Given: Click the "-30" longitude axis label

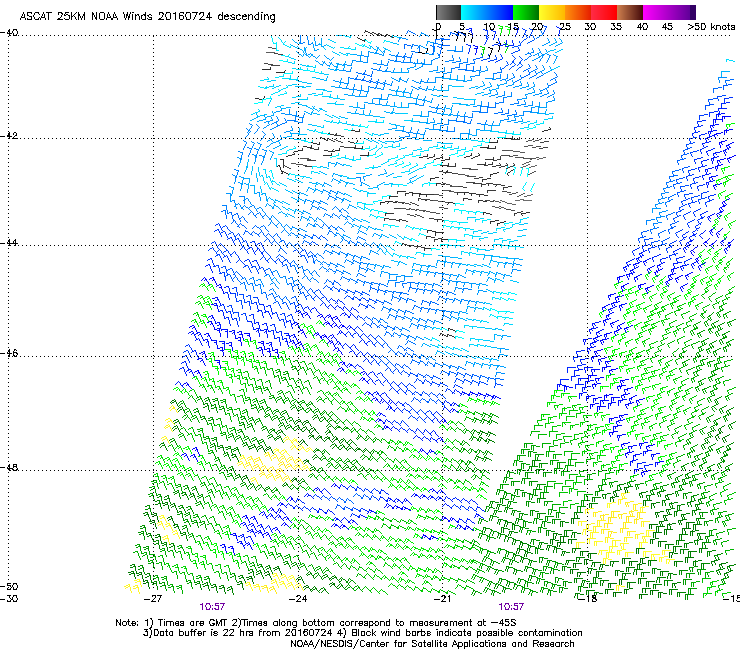Looking at the screenshot, I should [x=9, y=599].
